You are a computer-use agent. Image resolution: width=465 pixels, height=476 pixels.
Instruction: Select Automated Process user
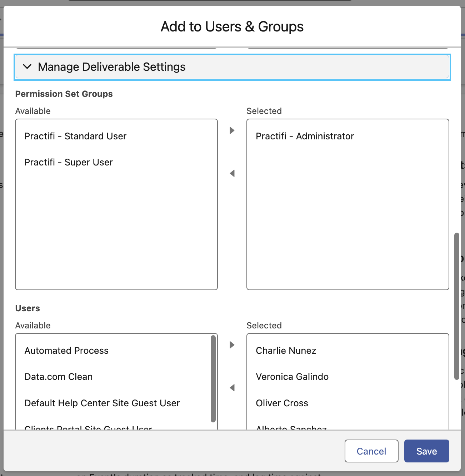pos(114,351)
